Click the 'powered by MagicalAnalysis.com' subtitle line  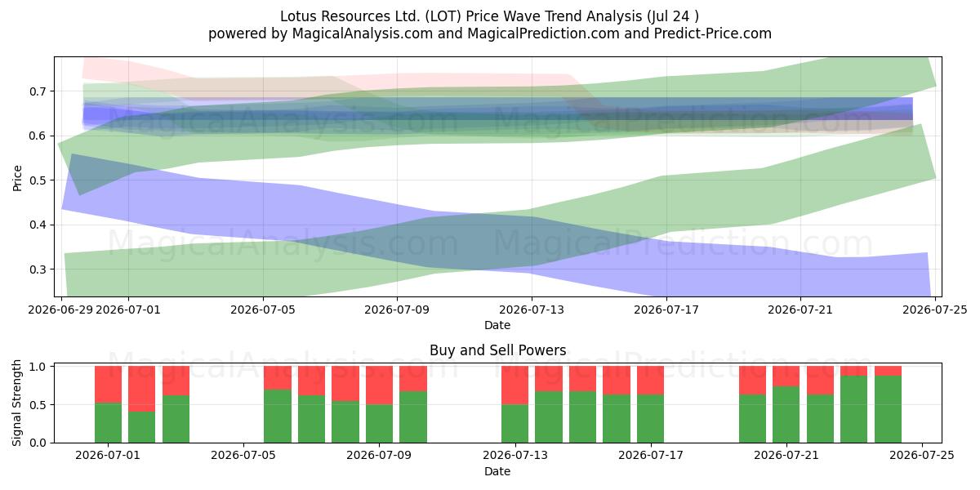pos(490,33)
